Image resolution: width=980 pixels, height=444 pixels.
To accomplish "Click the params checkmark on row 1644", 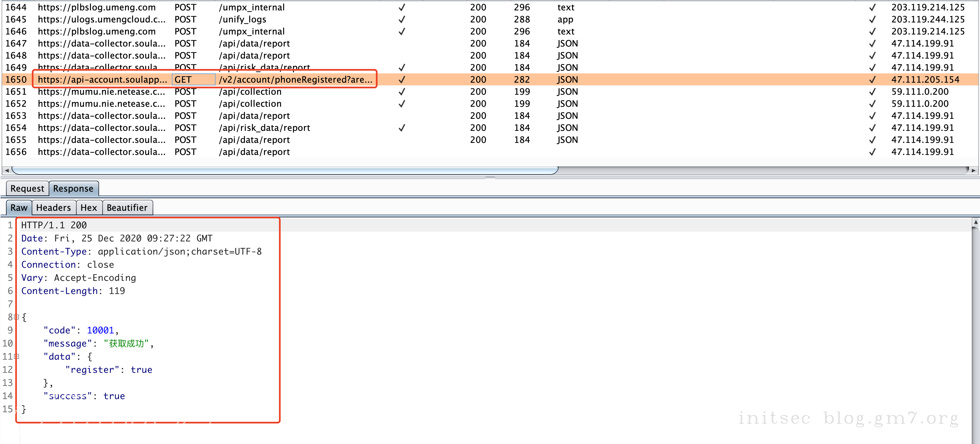I will [402, 7].
